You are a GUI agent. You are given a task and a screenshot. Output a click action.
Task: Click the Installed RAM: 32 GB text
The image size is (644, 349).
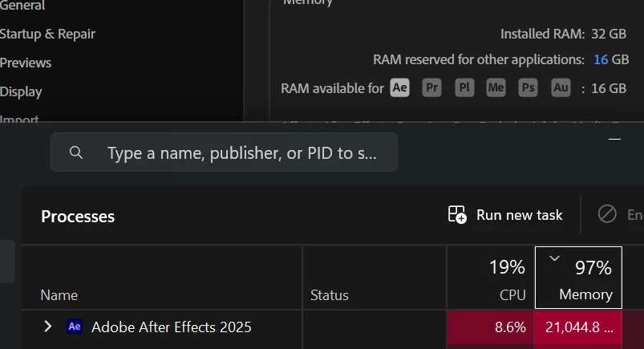click(563, 34)
